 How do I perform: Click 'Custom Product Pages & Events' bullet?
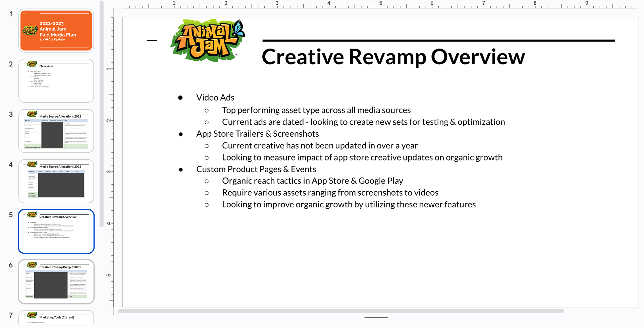coord(256,169)
